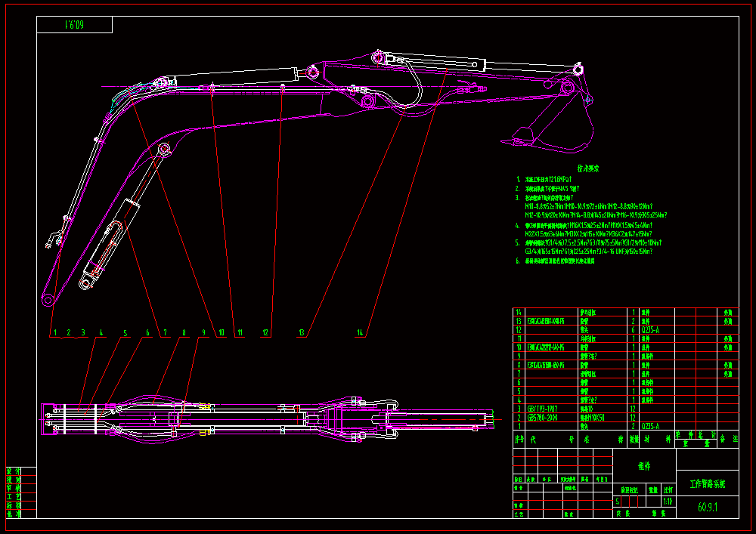Click callout balloon number 10
The width and height of the screenshot is (756, 534).
(x=222, y=332)
